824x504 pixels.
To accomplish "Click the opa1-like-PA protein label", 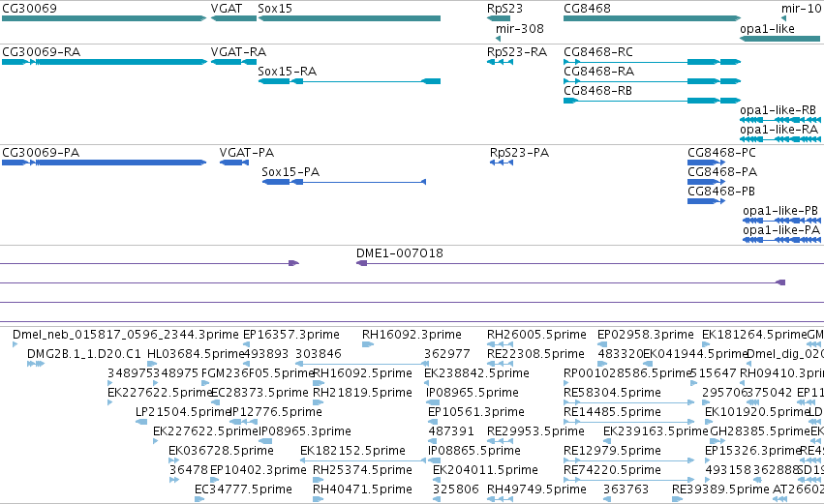I will 781,230.
